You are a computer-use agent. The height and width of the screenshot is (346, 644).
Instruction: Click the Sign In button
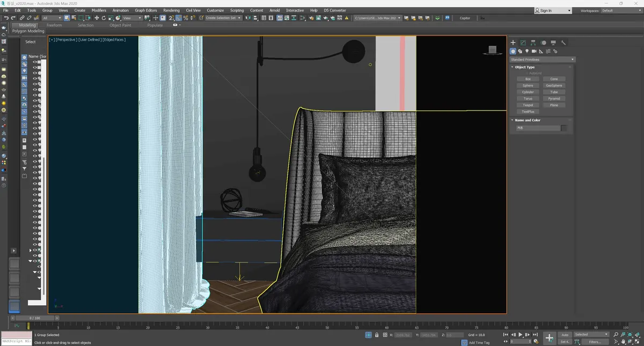click(553, 10)
